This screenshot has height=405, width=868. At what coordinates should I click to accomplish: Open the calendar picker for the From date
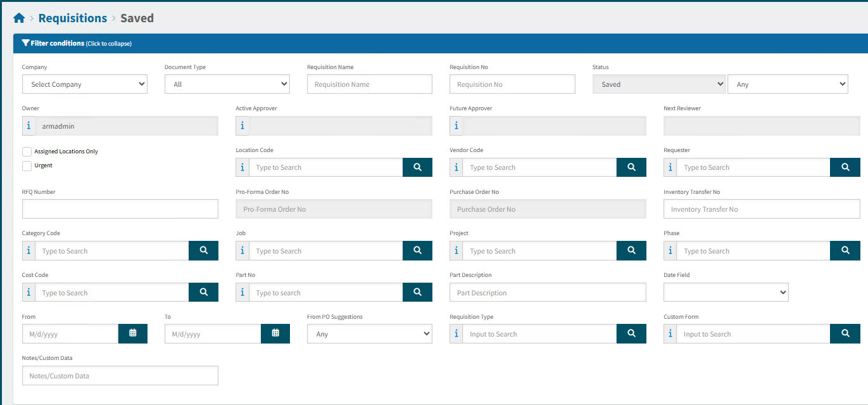point(132,333)
